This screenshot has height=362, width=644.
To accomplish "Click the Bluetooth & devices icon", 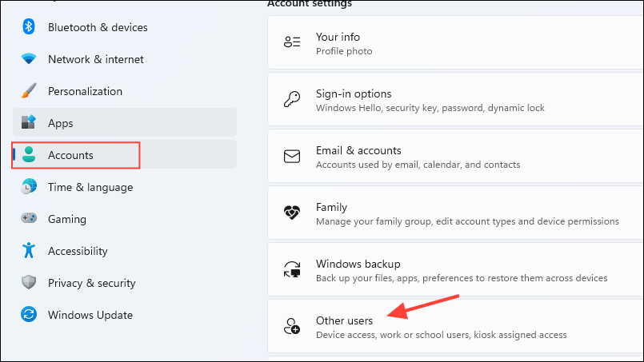I will 29,27.
